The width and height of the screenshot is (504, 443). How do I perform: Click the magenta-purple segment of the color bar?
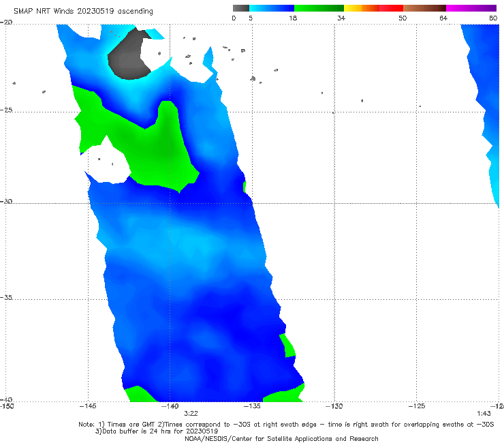[471, 8]
